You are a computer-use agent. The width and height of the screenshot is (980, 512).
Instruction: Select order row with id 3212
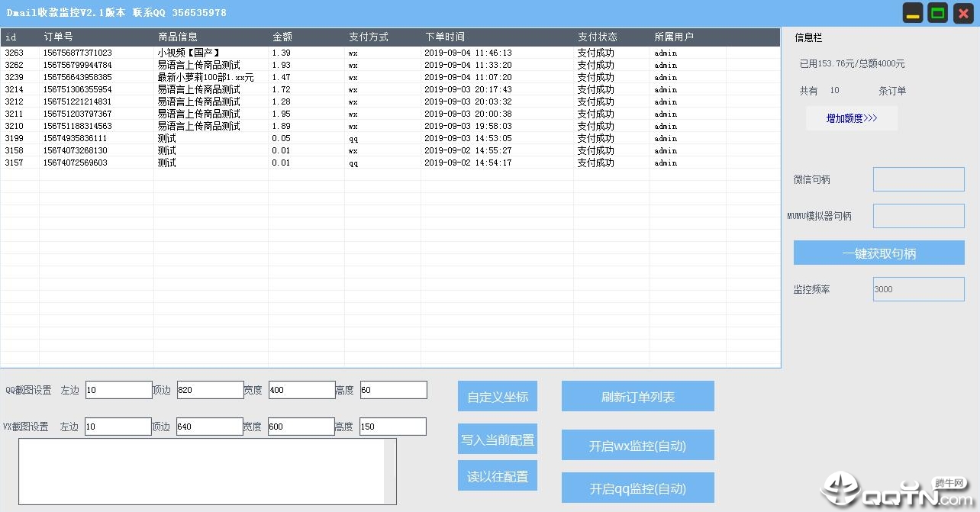tap(390, 101)
